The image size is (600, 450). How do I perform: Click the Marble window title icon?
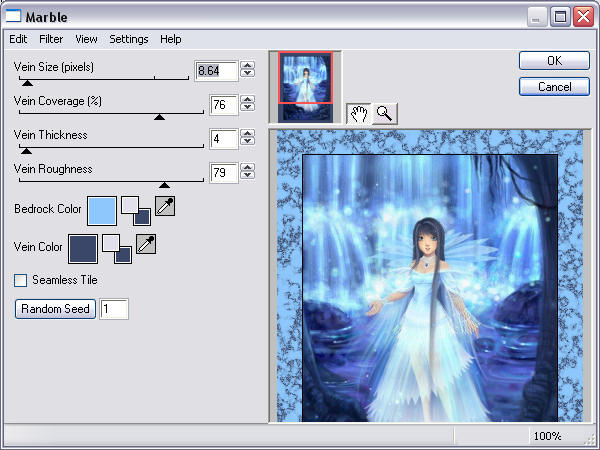click(13, 16)
